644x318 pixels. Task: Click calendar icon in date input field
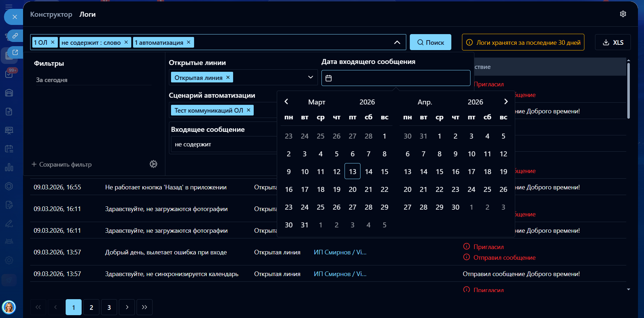pyautogui.click(x=329, y=78)
